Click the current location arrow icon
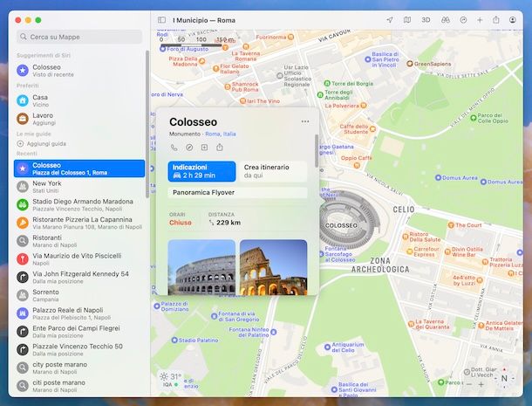The height and width of the screenshot is (406, 532). (x=390, y=20)
